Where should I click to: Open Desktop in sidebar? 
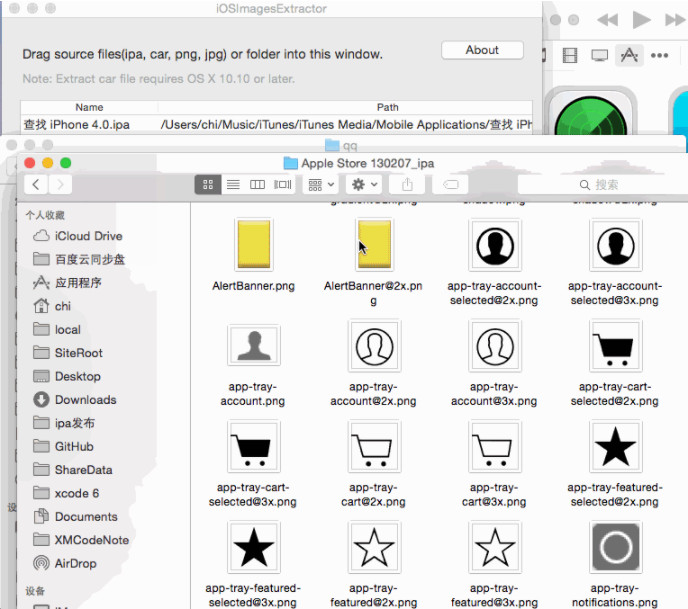[67, 376]
